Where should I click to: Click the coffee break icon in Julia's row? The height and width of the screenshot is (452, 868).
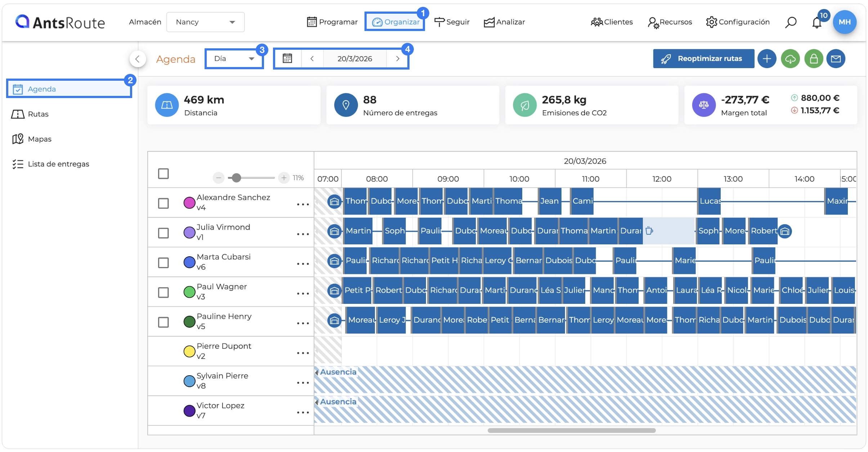[649, 231]
